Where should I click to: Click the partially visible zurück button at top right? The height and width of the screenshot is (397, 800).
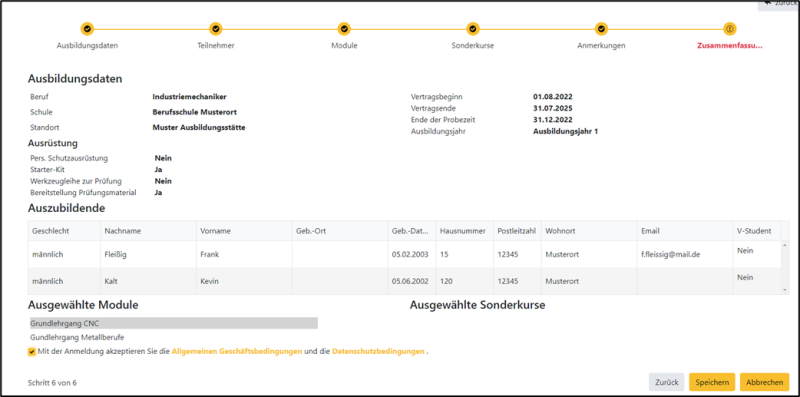[x=779, y=5]
